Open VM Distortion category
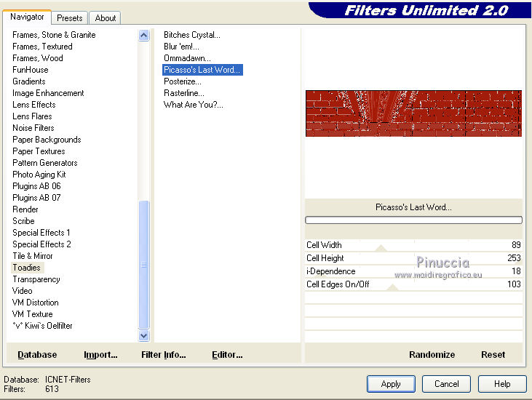Viewport: 532px width, 400px height. tap(35, 303)
